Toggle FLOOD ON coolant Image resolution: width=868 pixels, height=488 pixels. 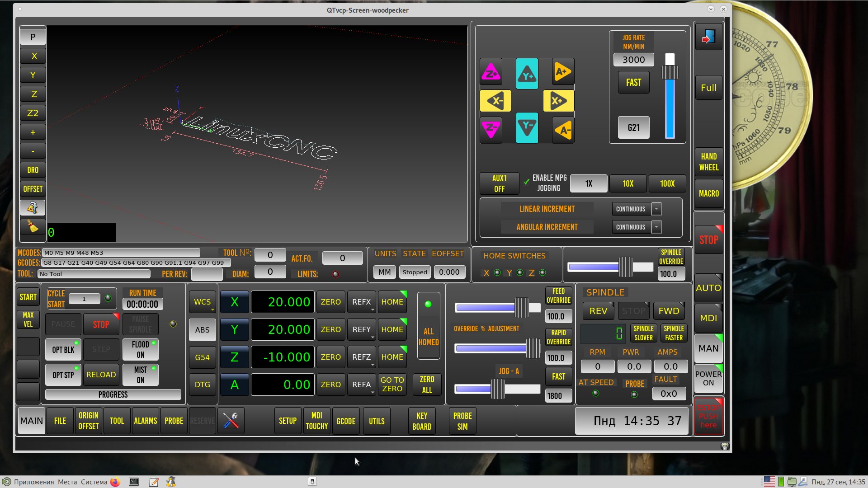tap(141, 349)
